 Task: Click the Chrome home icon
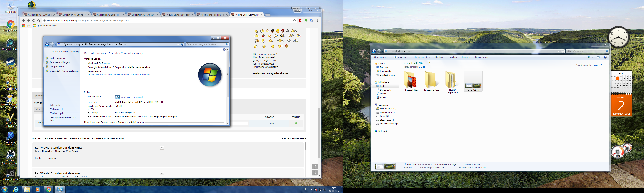click(39, 21)
